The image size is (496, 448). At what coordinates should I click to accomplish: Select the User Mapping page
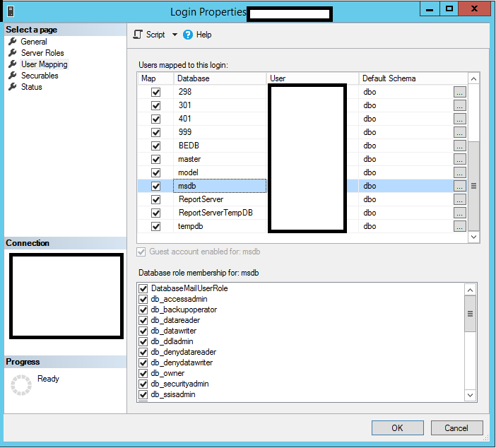pyautogui.click(x=45, y=64)
